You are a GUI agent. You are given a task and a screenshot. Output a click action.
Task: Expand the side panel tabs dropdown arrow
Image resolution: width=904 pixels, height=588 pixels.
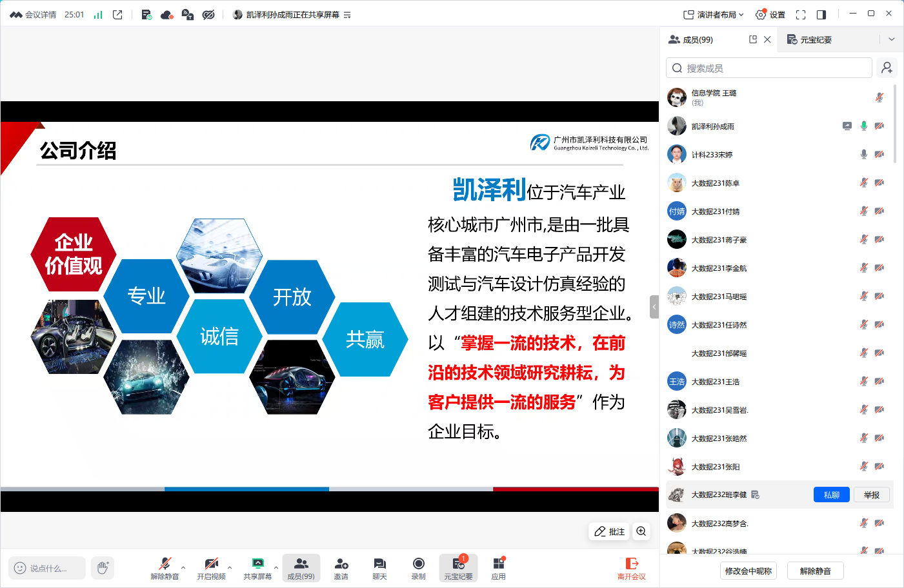(892, 39)
